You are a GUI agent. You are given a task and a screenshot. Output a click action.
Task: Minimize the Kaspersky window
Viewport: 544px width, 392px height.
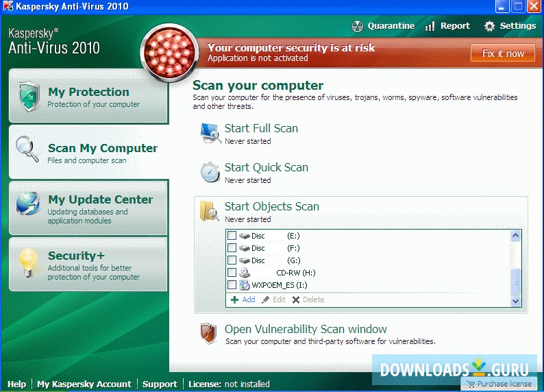coord(502,7)
